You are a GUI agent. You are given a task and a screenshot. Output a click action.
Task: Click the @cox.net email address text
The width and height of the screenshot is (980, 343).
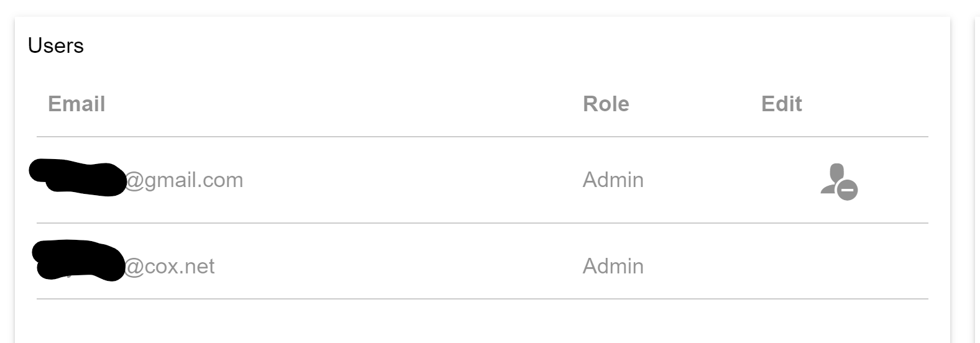(170, 267)
